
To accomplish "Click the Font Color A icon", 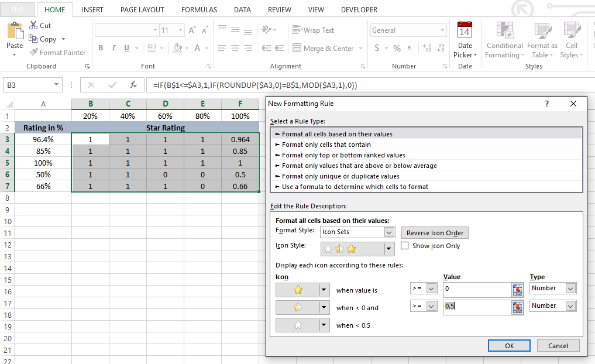I will tap(197, 48).
